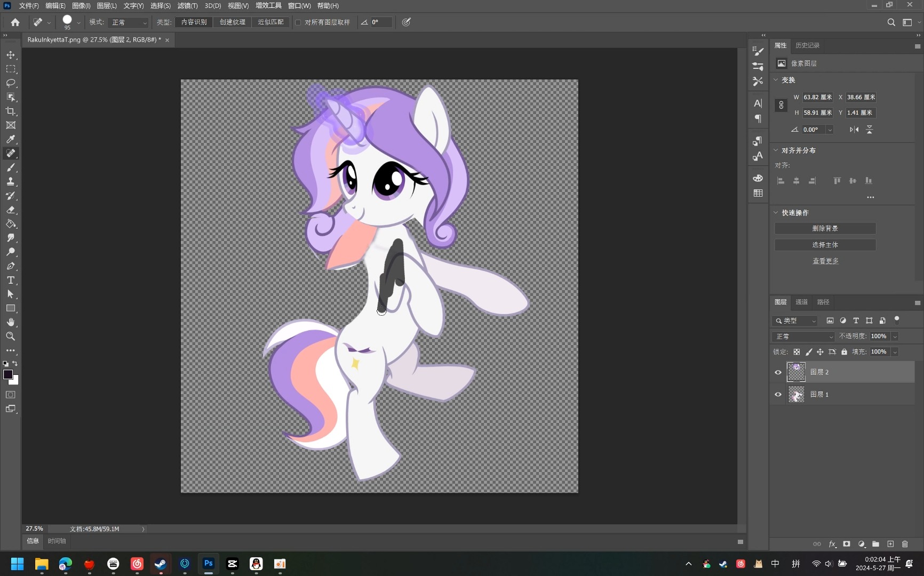924x576 pixels.
Task: Select the Zoom tool
Action: tap(11, 336)
